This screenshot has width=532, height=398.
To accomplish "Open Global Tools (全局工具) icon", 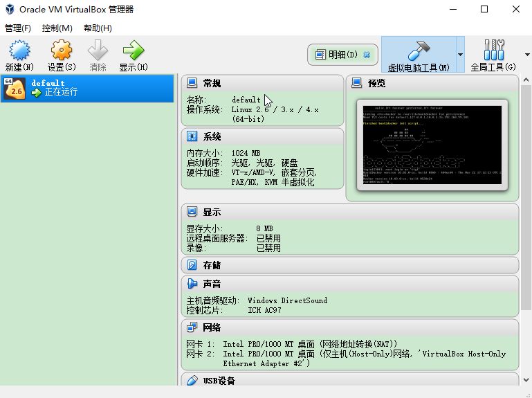I will point(493,51).
